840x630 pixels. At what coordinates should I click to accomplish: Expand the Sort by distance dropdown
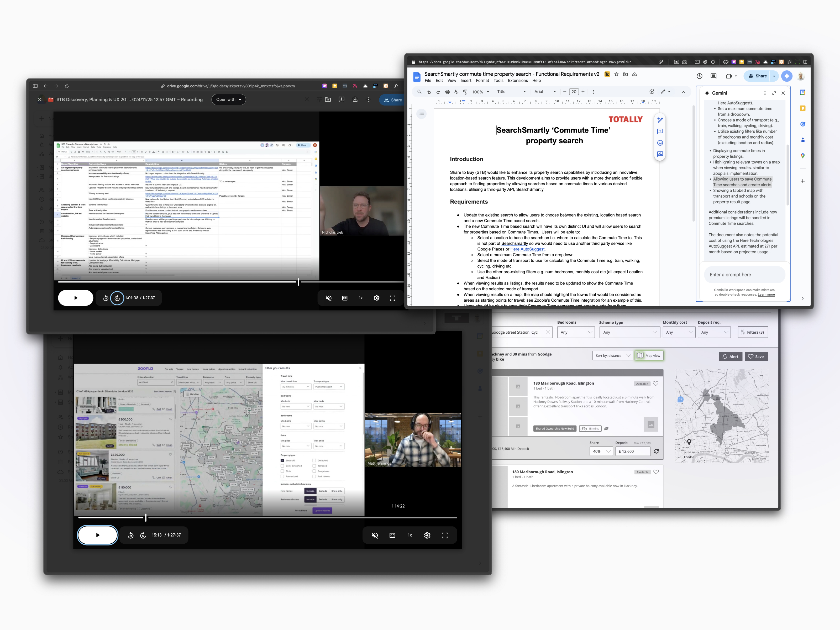(612, 356)
